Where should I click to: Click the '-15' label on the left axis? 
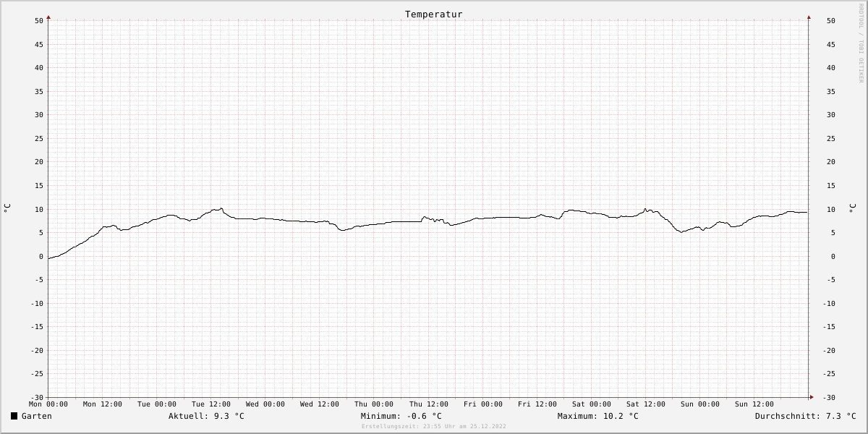pyautogui.click(x=37, y=327)
